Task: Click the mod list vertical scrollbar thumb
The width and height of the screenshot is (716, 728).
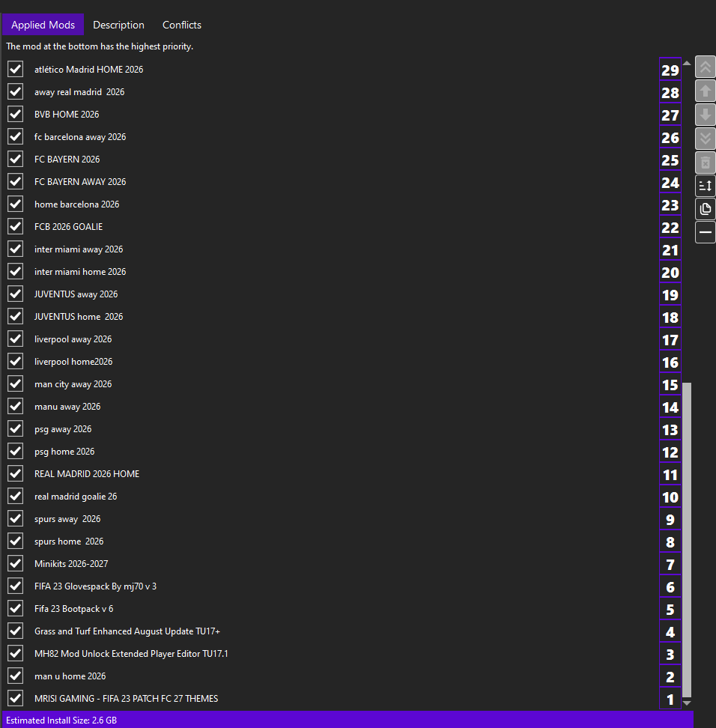Action: click(687, 540)
